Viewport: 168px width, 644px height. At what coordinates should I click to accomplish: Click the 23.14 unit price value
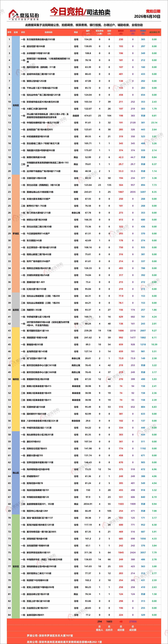[x=154, y=123]
